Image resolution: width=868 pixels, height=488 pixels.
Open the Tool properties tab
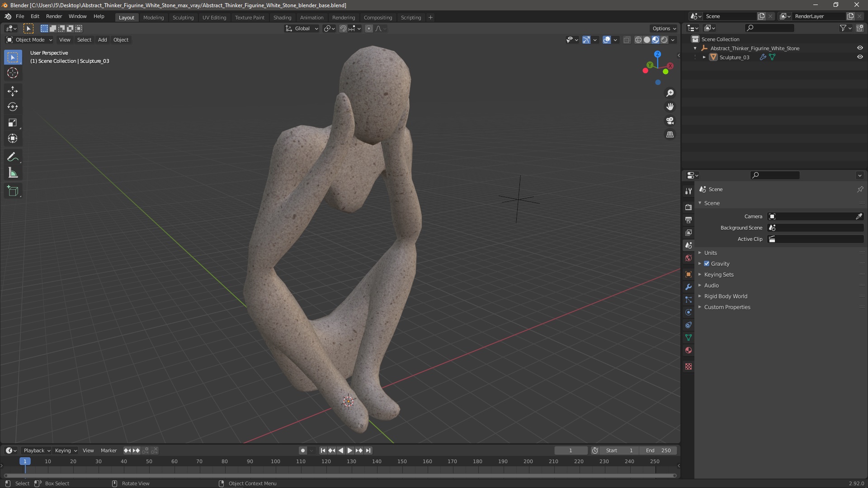[x=689, y=191]
